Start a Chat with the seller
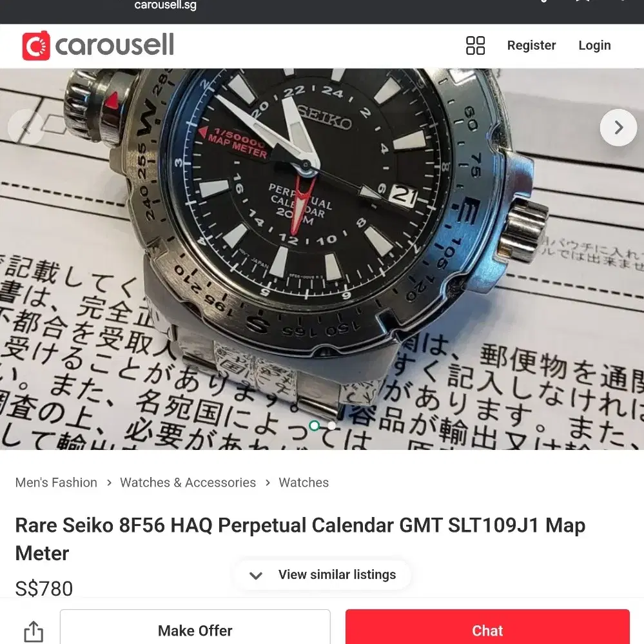This screenshot has width=644, height=644. [487, 630]
